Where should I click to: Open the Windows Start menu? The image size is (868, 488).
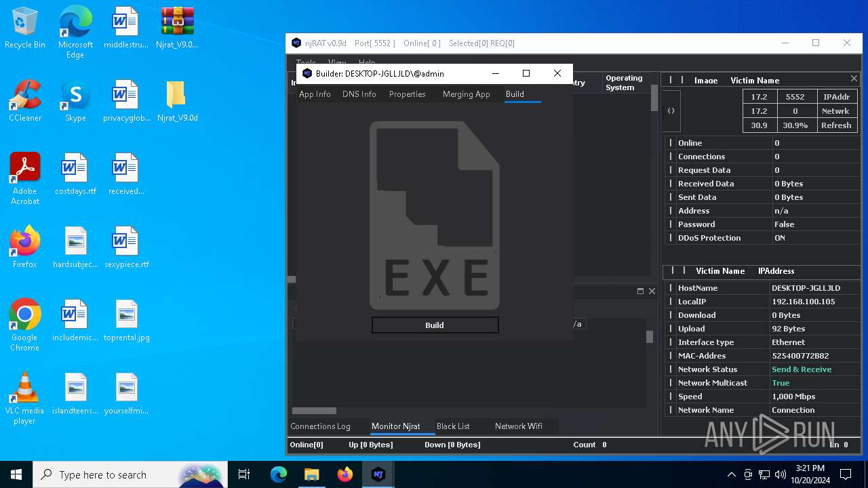tap(16, 474)
